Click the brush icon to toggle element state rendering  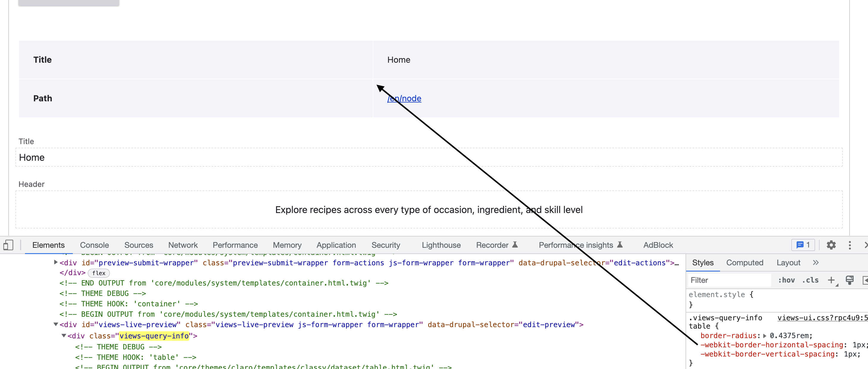[x=850, y=280]
